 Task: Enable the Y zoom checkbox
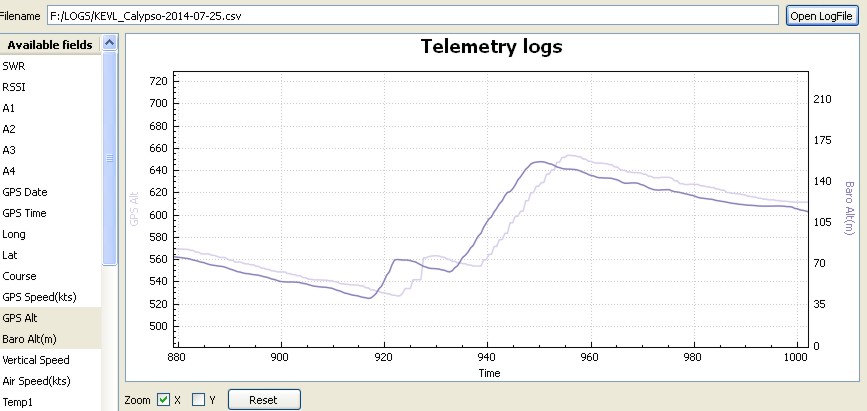click(x=198, y=400)
